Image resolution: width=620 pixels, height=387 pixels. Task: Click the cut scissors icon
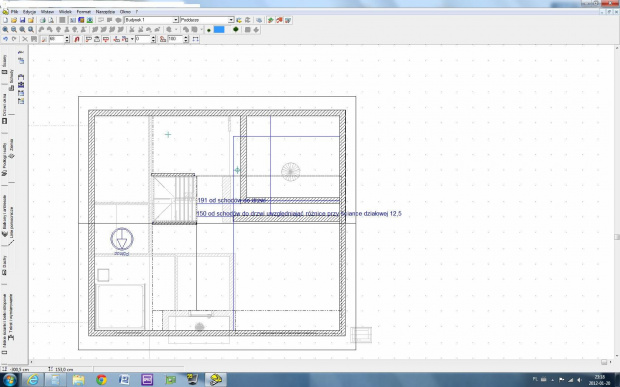(x=25, y=39)
